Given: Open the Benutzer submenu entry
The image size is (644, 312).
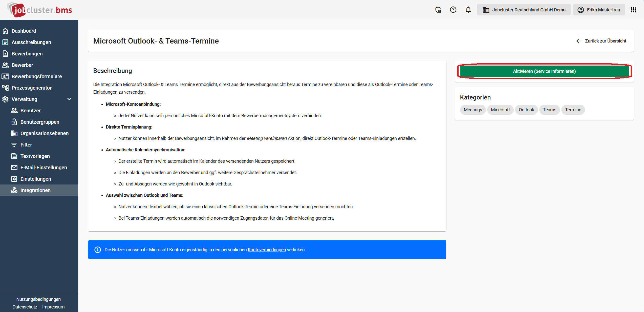Looking at the screenshot, I should click(x=39, y=111).
